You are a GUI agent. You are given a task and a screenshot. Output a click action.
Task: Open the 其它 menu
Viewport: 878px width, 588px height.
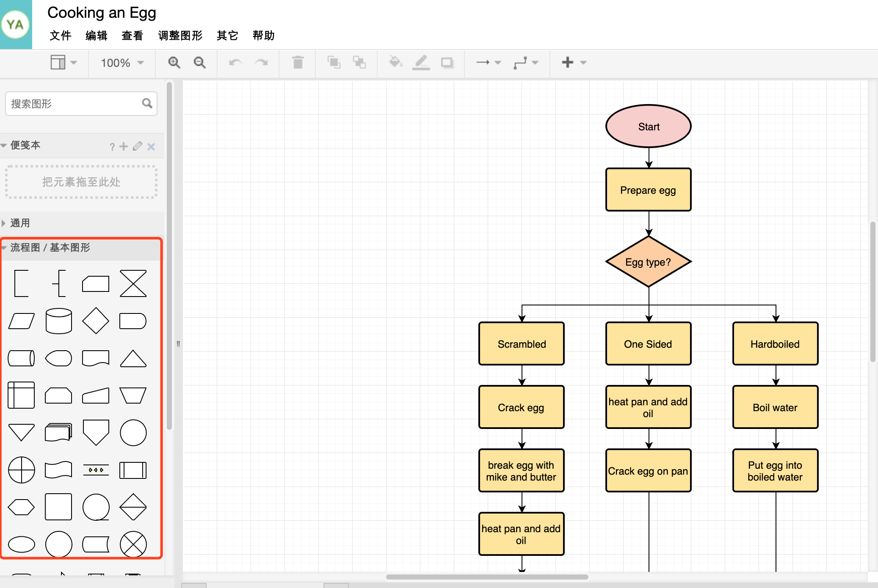click(227, 36)
